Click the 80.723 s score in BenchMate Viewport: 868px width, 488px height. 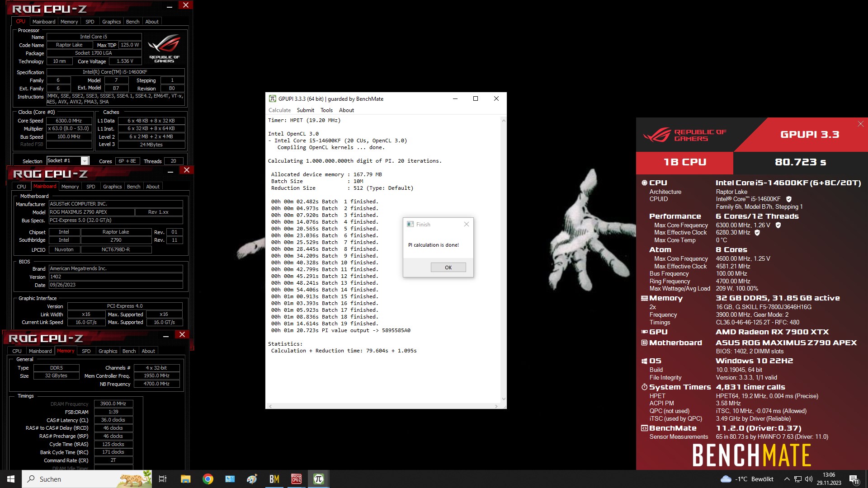pyautogui.click(x=800, y=162)
